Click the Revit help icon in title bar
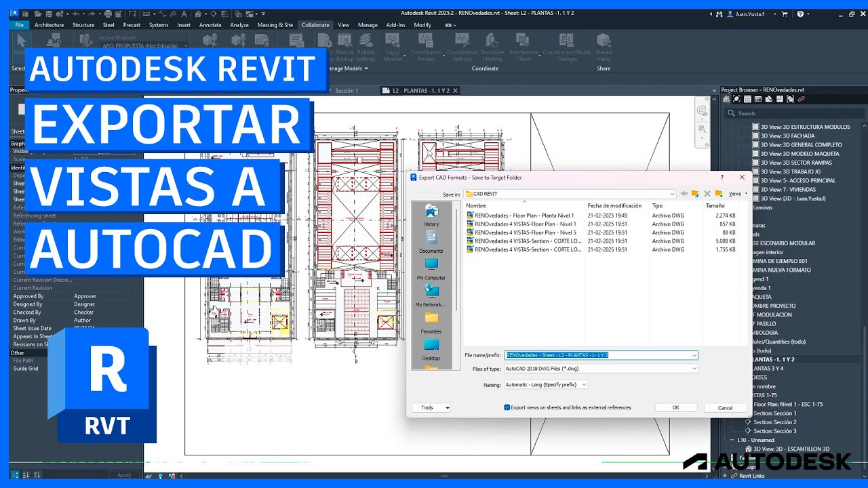Image resolution: width=868 pixels, height=488 pixels. (x=801, y=14)
